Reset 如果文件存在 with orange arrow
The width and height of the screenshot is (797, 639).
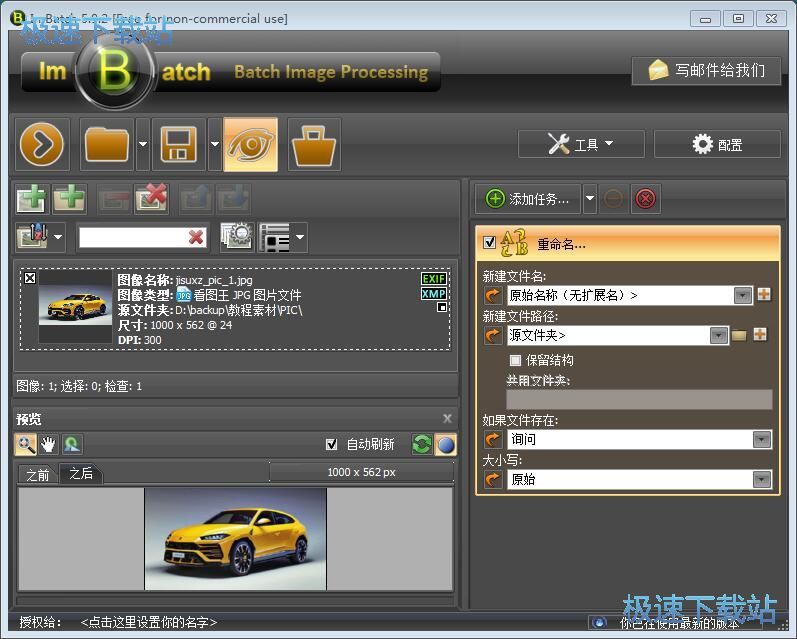[493, 439]
